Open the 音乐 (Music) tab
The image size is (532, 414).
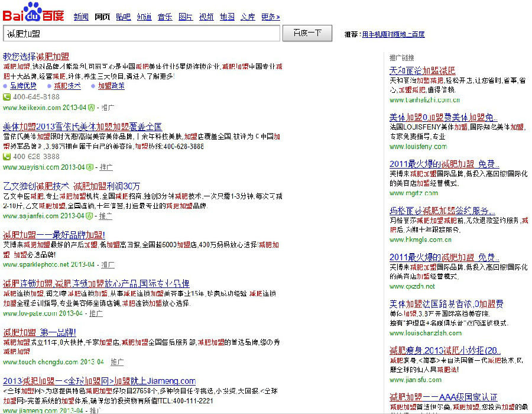tap(165, 17)
